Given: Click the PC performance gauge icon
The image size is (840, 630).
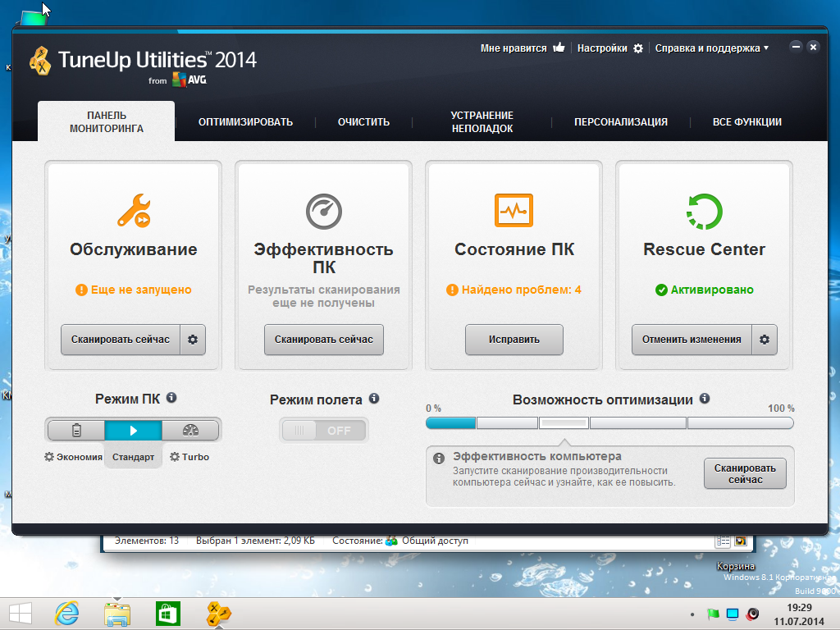Looking at the screenshot, I should pos(323,211).
